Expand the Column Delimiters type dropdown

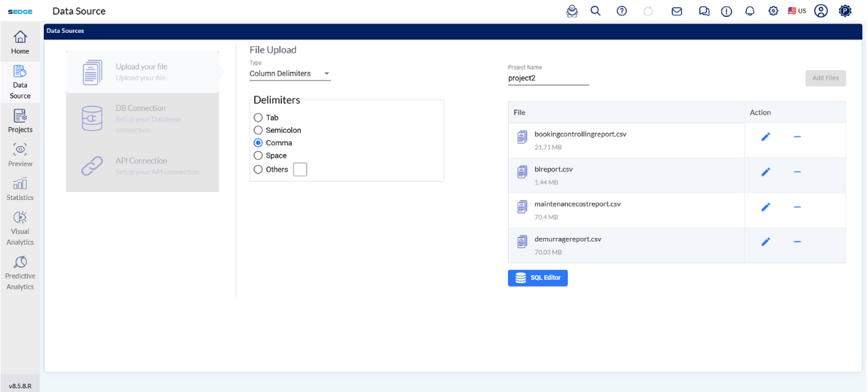tap(290, 74)
